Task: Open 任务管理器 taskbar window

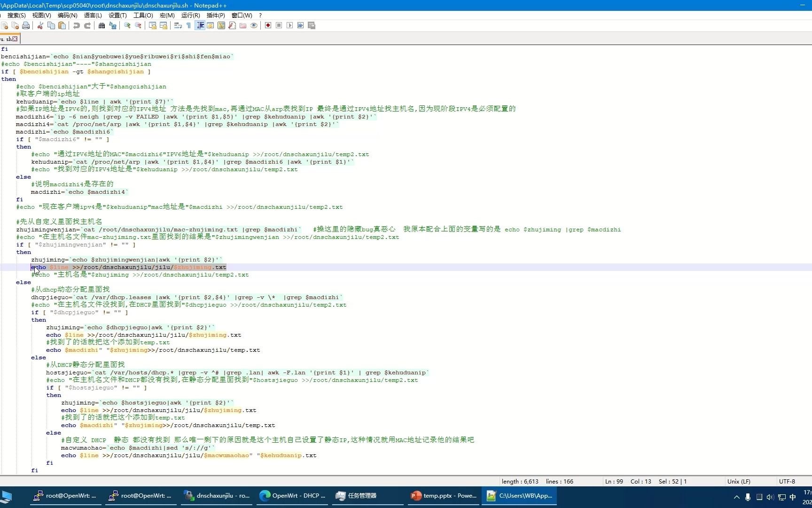Action: pyautogui.click(x=368, y=496)
